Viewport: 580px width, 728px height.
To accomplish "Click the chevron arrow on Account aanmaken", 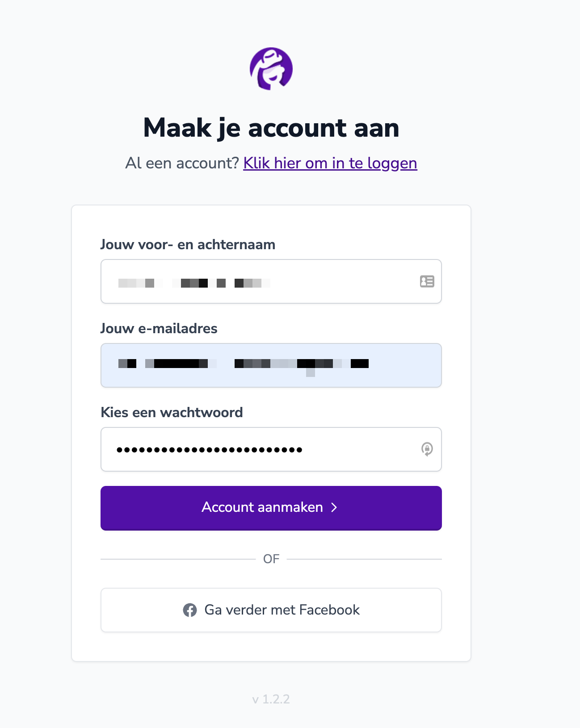I will pos(334,507).
